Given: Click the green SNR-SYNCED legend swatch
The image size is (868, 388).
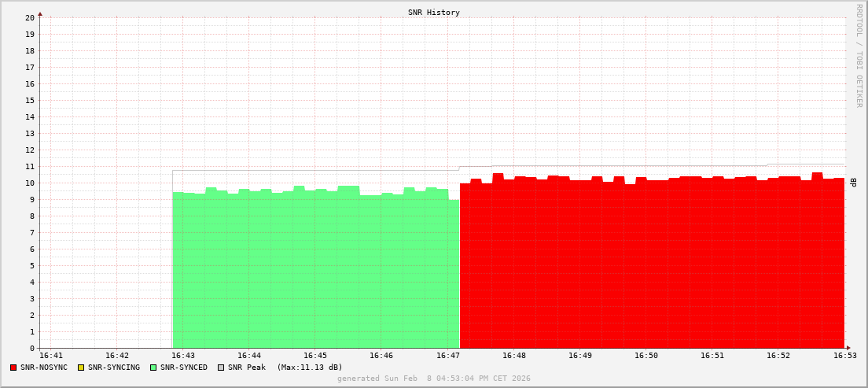Looking at the screenshot, I should [x=153, y=368].
